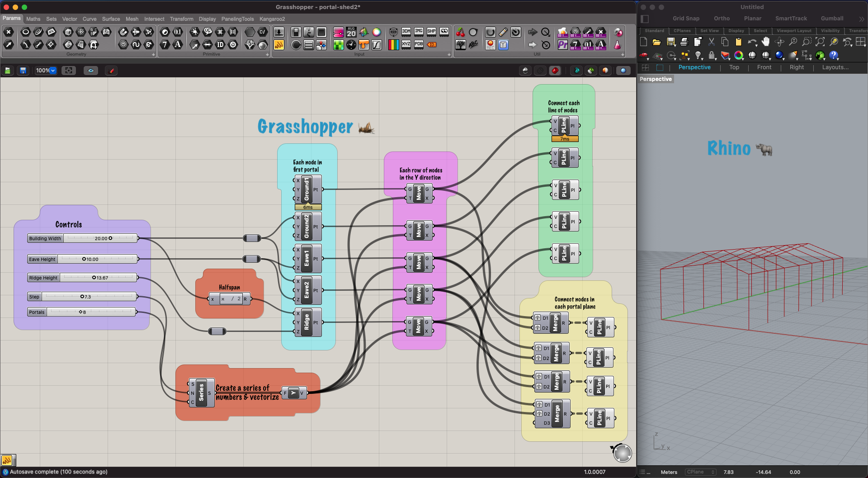868x478 pixels.
Task: Open the Layouts... viewport menu
Action: (x=835, y=67)
